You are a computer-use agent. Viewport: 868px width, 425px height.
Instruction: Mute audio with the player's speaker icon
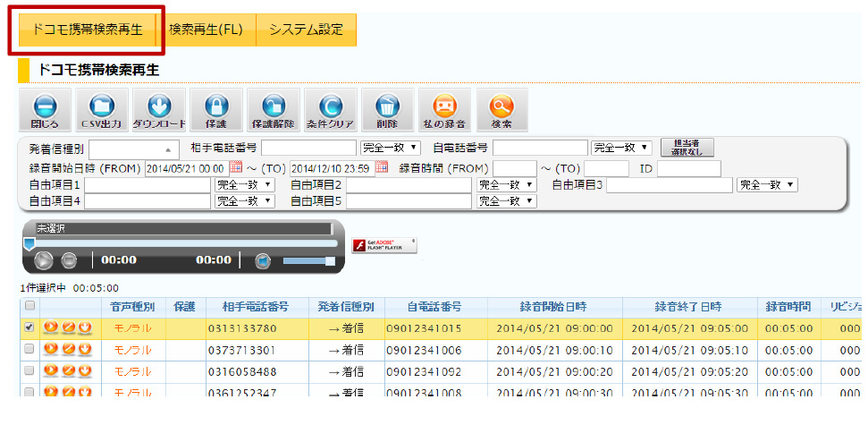point(263,260)
